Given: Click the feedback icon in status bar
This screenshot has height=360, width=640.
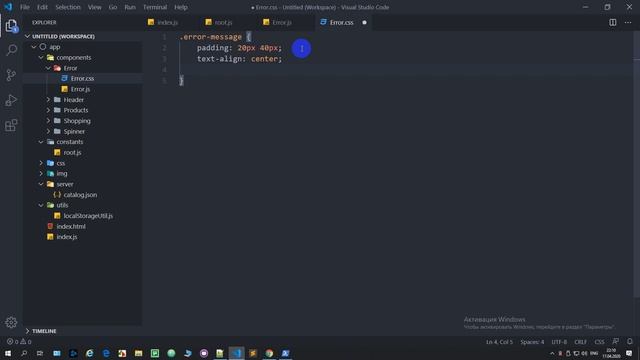Looking at the screenshot, I should 616,342.
